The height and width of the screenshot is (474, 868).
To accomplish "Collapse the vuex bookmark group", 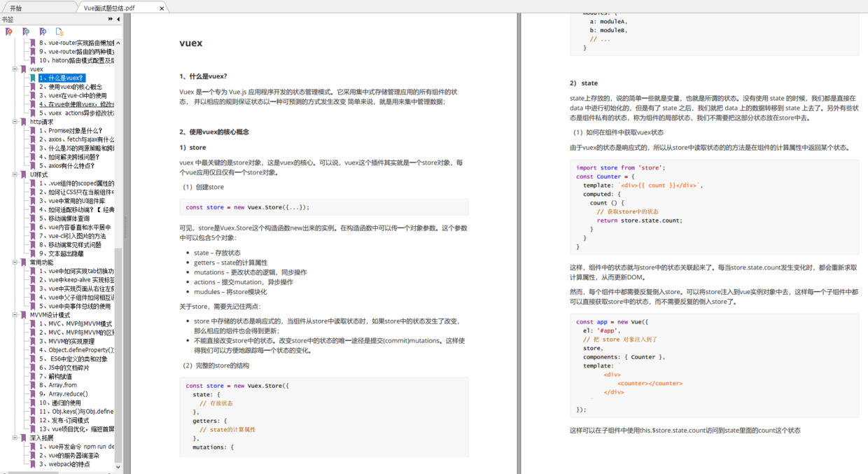I will 15,69.
